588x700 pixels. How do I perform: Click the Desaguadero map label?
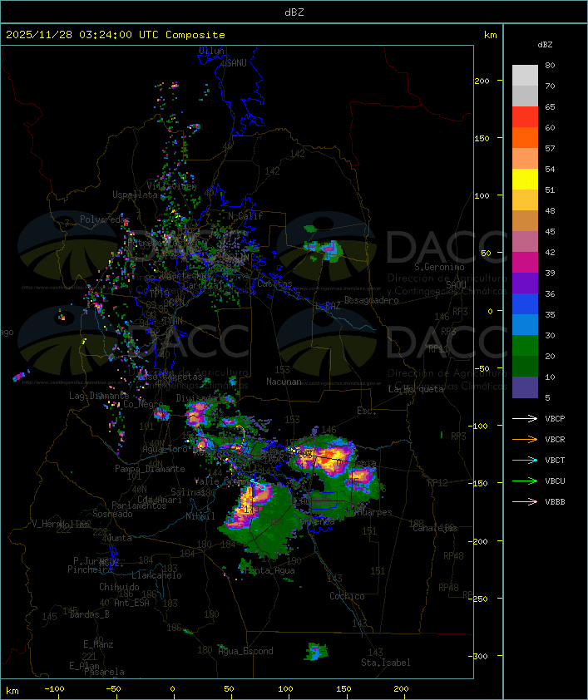coord(371,300)
